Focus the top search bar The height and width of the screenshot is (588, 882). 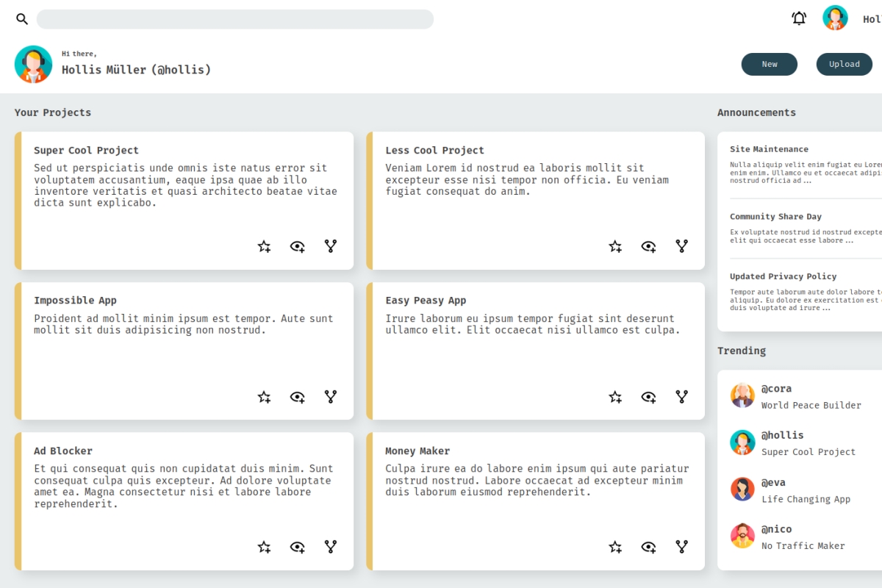(x=235, y=19)
